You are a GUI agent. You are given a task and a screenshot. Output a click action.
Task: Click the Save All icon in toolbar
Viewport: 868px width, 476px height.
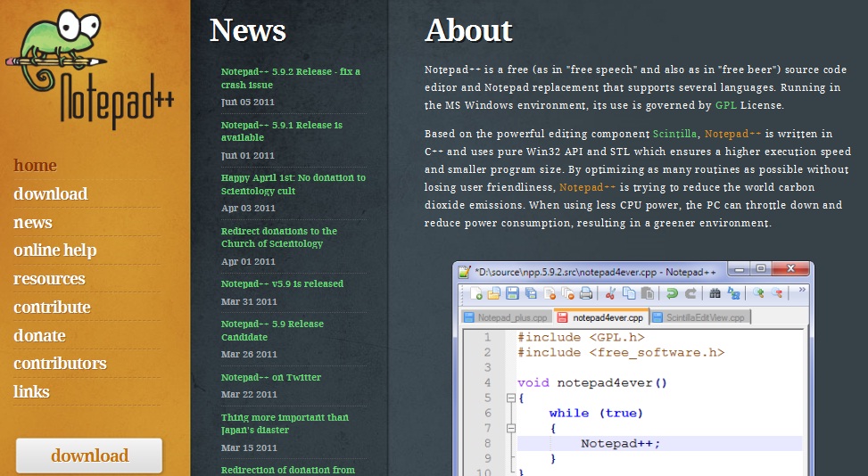[x=531, y=293]
